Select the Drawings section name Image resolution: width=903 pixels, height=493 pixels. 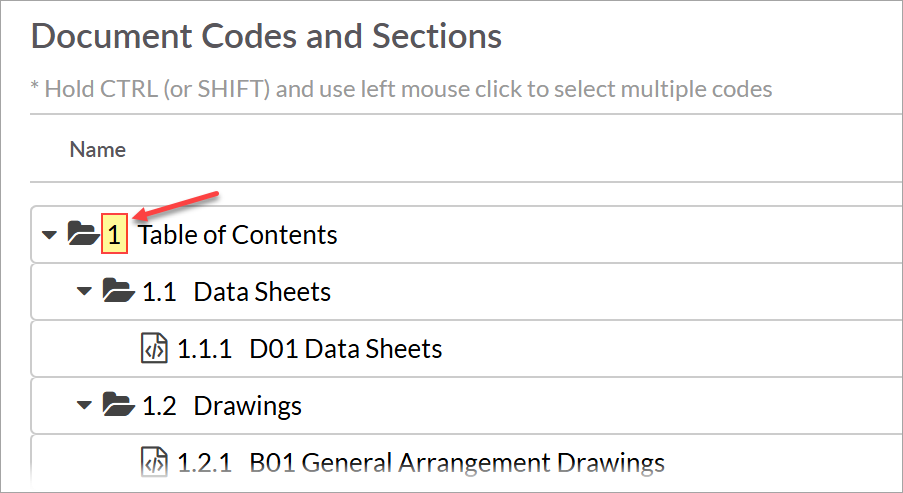[x=247, y=406]
